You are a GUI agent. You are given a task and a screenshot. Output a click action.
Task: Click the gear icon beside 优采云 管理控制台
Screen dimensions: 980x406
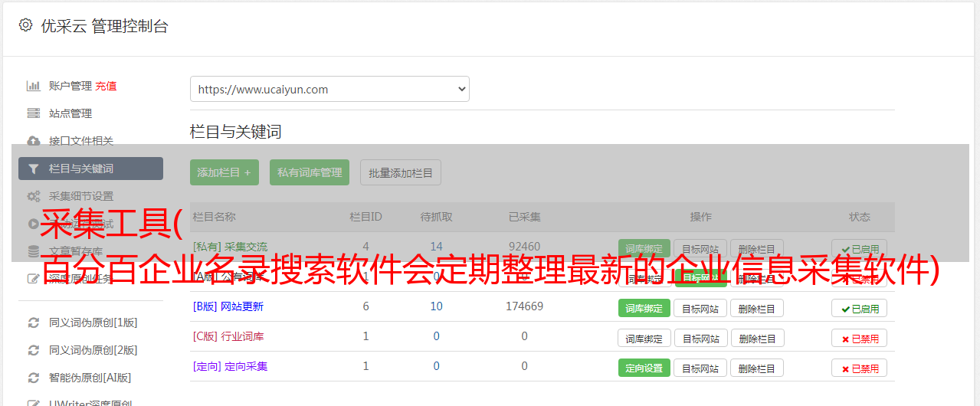[25, 25]
